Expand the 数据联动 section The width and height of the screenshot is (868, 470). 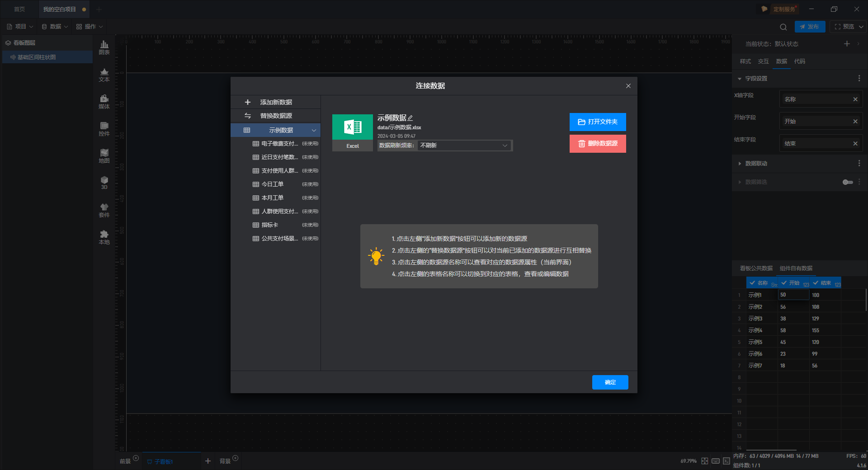[x=756, y=164]
